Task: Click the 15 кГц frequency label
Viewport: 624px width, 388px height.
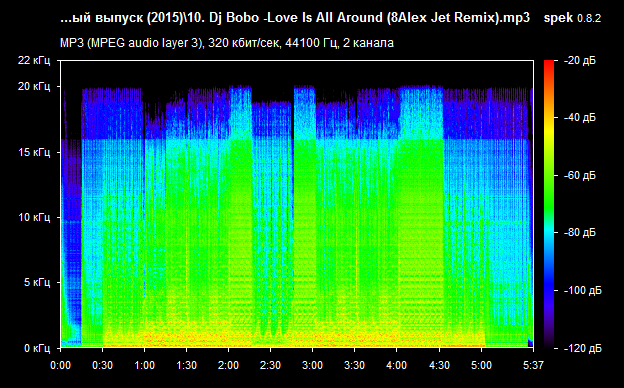Action: (x=34, y=152)
